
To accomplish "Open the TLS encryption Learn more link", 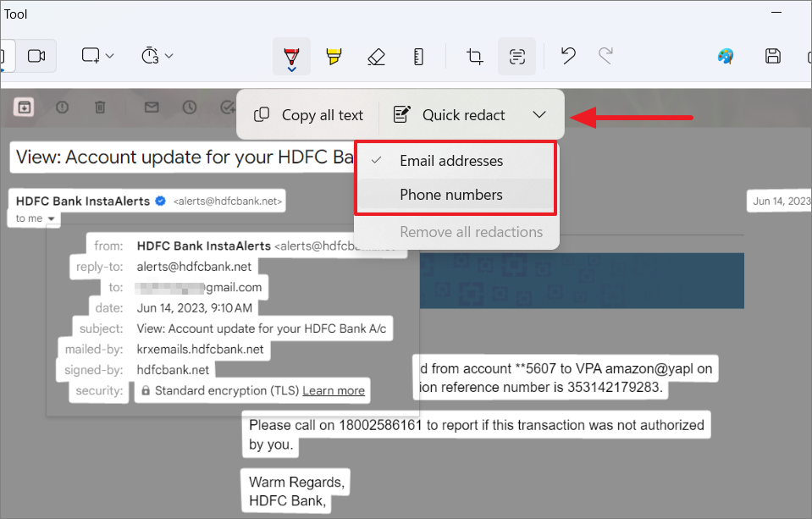I will click(333, 390).
